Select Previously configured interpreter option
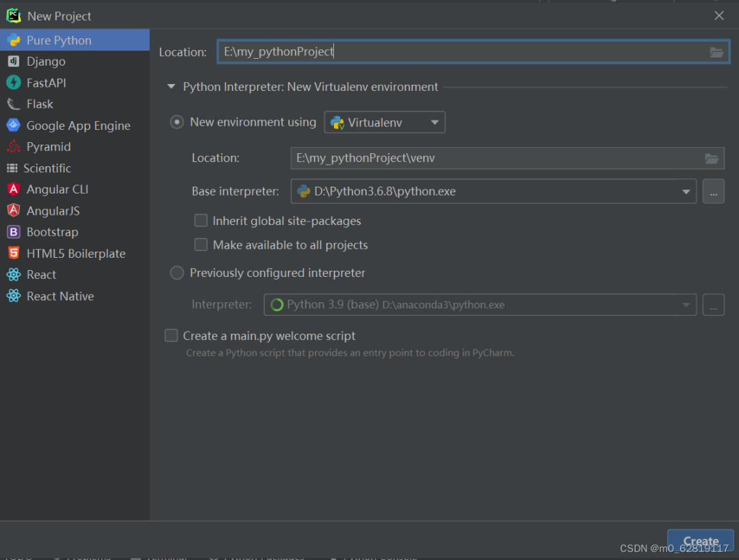 coord(177,273)
